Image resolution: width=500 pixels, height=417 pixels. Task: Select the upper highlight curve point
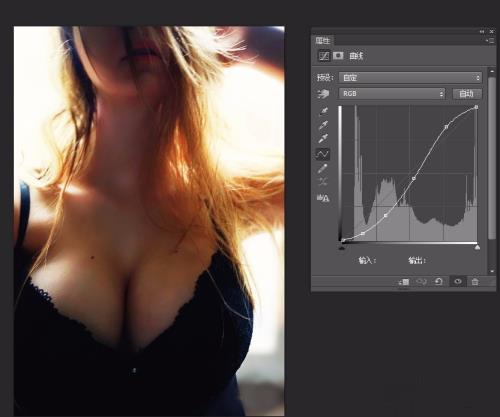coord(446,127)
